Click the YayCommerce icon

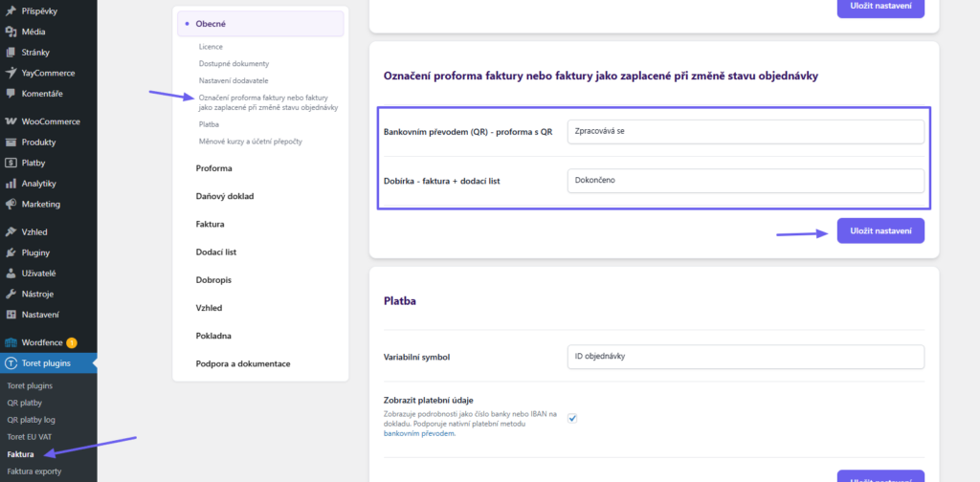[x=10, y=73]
